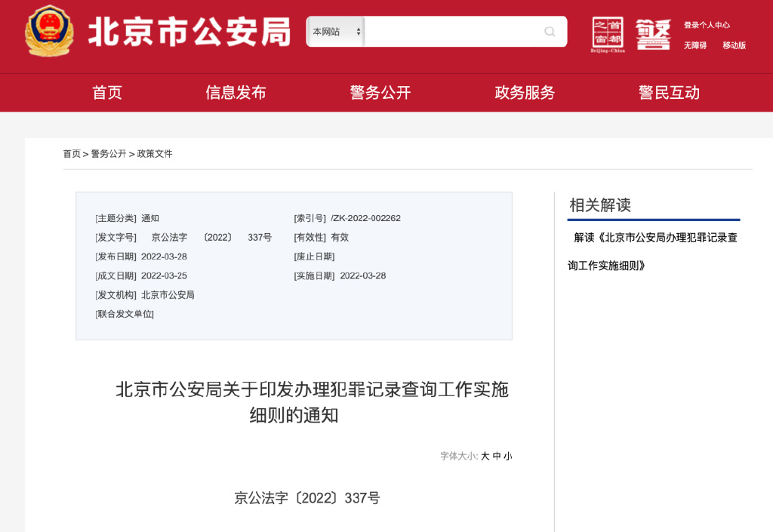Go to 首页 via the navigation bar
This screenshot has height=532, width=773.
pyautogui.click(x=106, y=92)
